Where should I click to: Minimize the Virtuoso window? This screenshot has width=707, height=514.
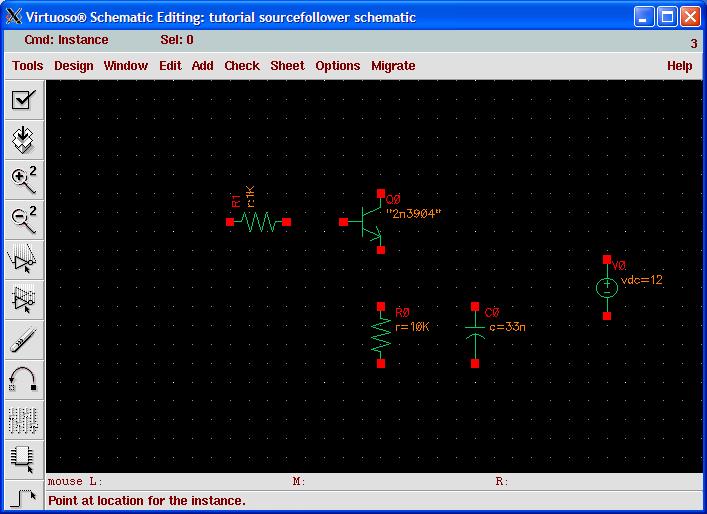[644, 17]
